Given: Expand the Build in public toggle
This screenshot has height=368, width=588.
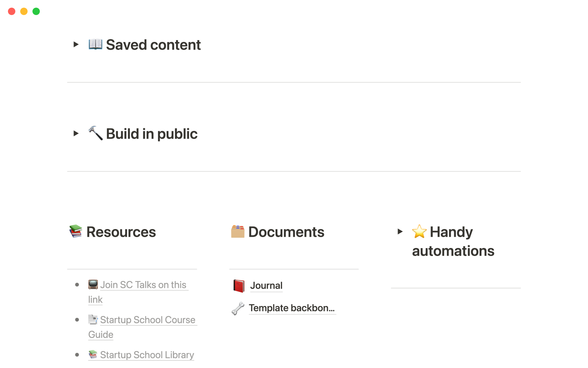Looking at the screenshot, I should point(76,133).
